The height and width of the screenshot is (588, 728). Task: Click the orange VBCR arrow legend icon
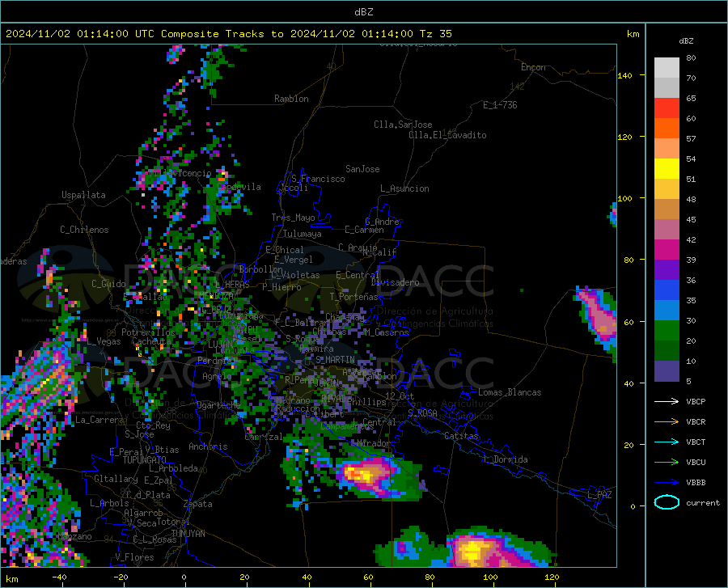tap(667, 421)
